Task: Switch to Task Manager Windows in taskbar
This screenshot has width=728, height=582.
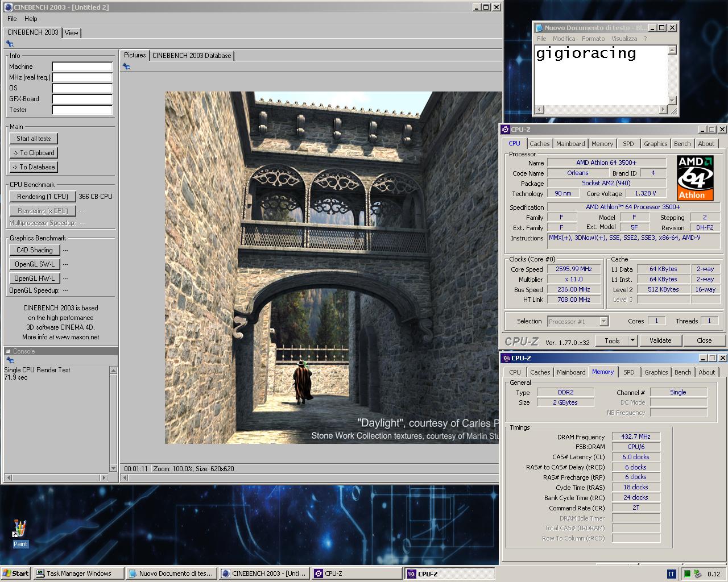Action: click(x=78, y=573)
